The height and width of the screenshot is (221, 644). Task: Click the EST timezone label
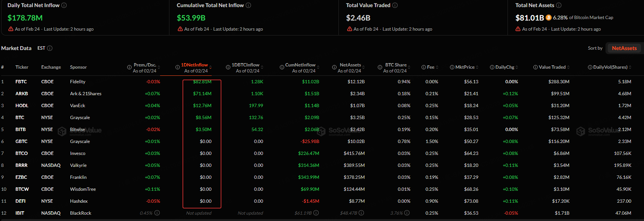(x=41, y=48)
